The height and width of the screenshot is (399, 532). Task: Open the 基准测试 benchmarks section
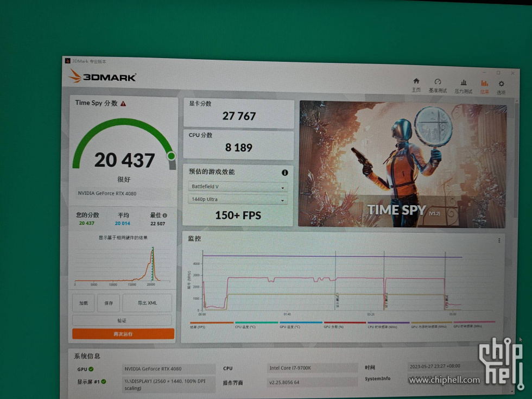[438, 86]
